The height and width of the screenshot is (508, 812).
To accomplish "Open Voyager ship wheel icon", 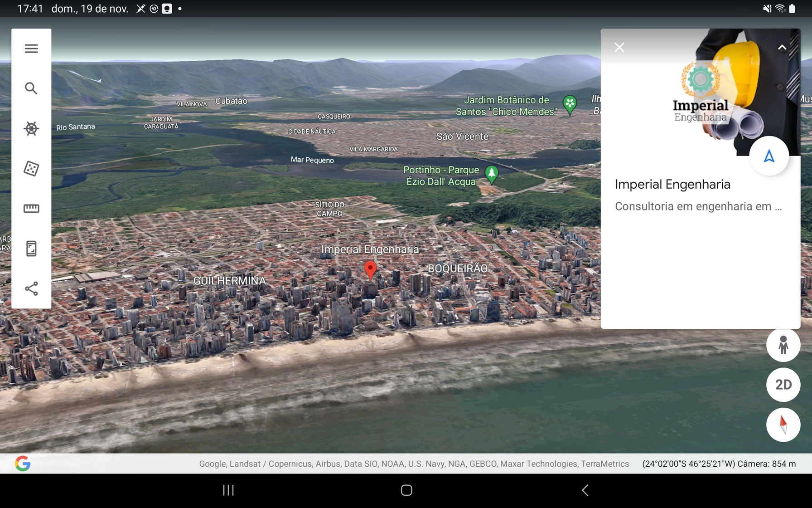I will coord(31,128).
